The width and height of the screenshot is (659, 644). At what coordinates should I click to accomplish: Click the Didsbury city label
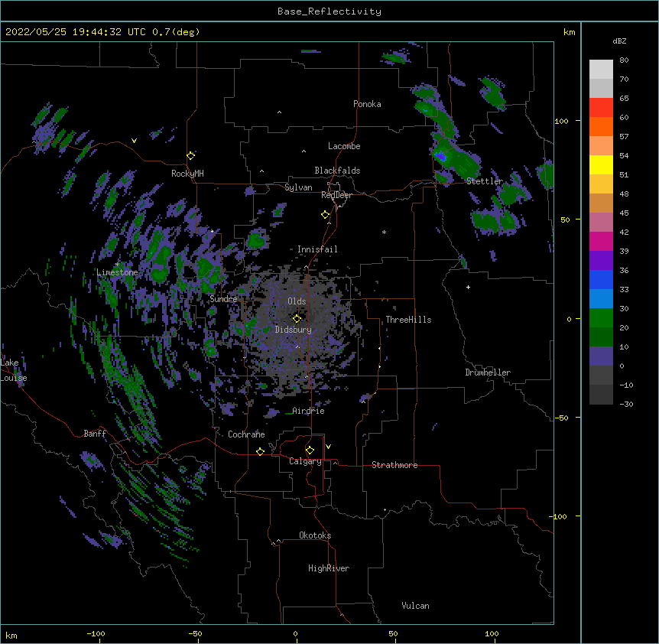point(294,330)
